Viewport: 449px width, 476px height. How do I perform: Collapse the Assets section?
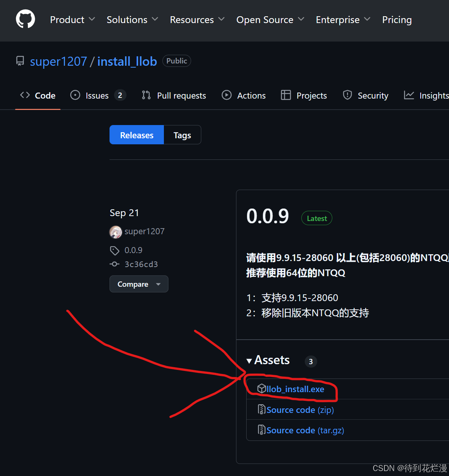268,360
